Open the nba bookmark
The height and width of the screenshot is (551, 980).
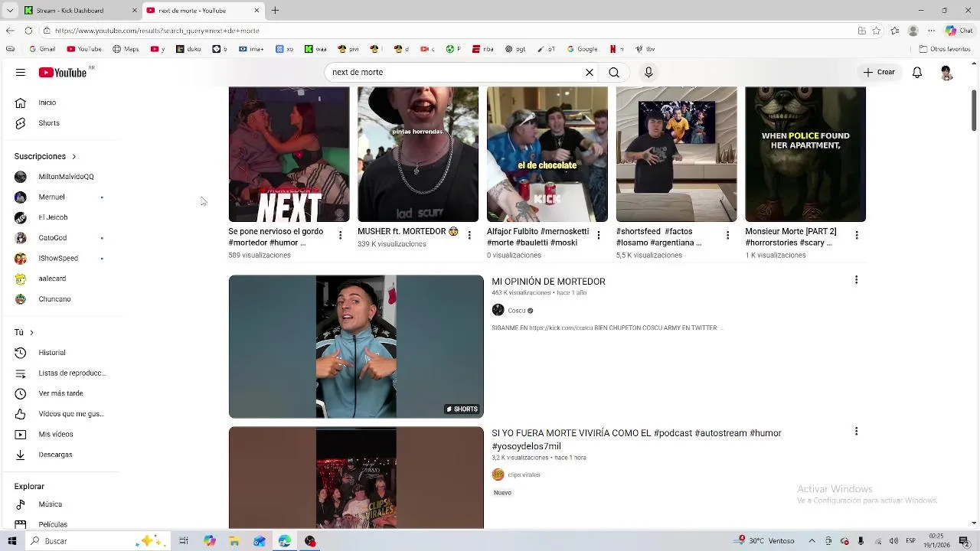pos(483,49)
